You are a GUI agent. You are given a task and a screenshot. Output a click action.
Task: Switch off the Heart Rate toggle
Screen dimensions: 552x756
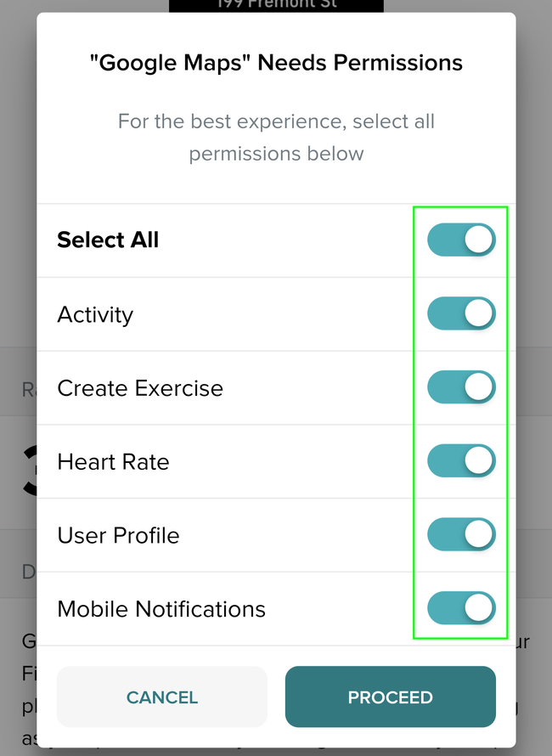point(461,461)
